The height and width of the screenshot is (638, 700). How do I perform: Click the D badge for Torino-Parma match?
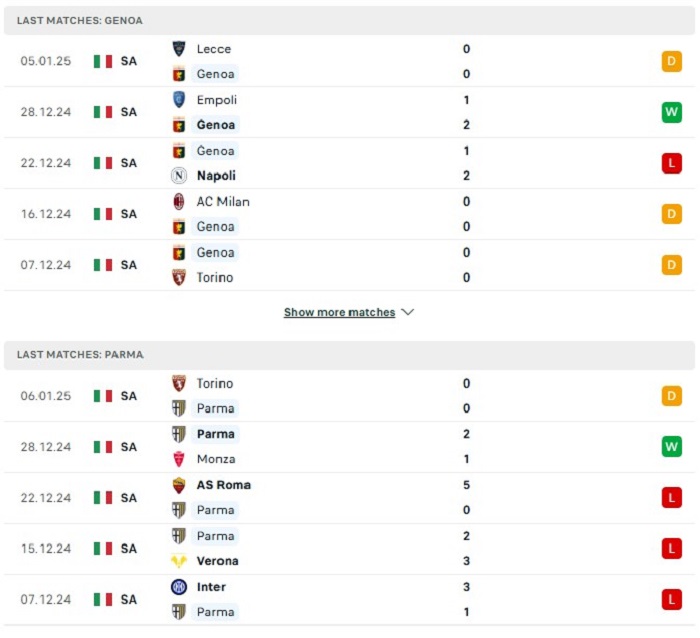671,396
